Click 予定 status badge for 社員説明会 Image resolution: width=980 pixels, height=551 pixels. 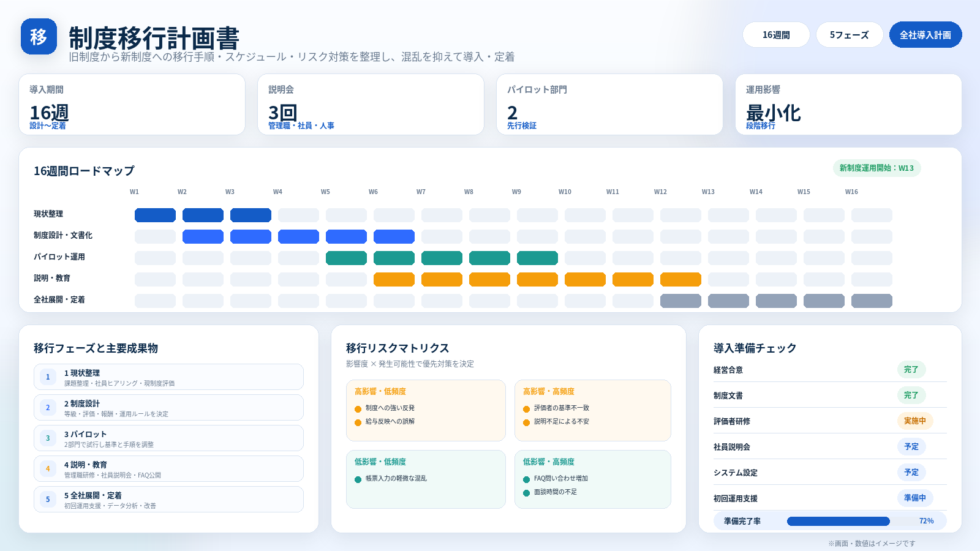[x=911, y=446]
